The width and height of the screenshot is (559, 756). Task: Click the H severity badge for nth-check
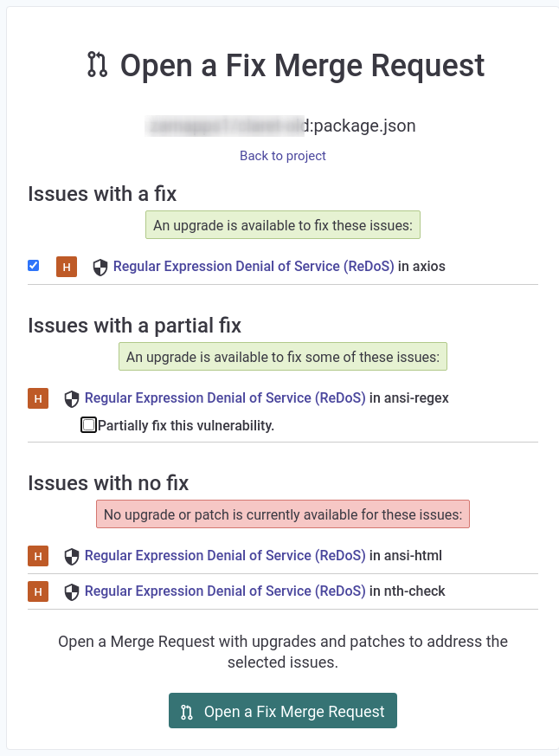pyautogui.click(x=38, y=591)
